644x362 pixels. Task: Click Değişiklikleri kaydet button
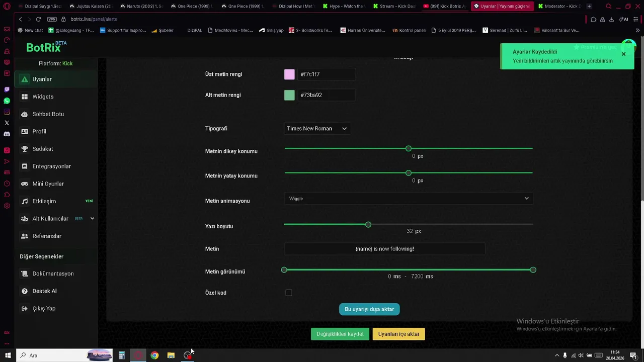(x=340, y=334)
